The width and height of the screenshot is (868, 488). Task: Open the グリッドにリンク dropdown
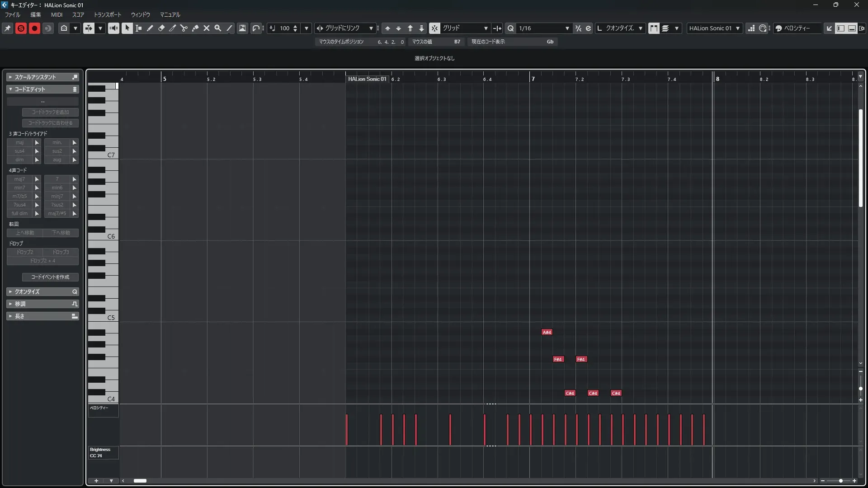pyautogui.click(x=371, y=28)
